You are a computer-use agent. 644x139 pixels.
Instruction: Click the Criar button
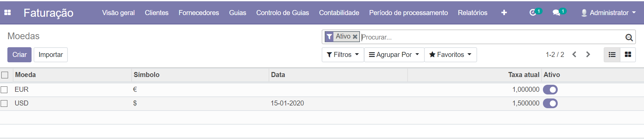pos(19,55)
